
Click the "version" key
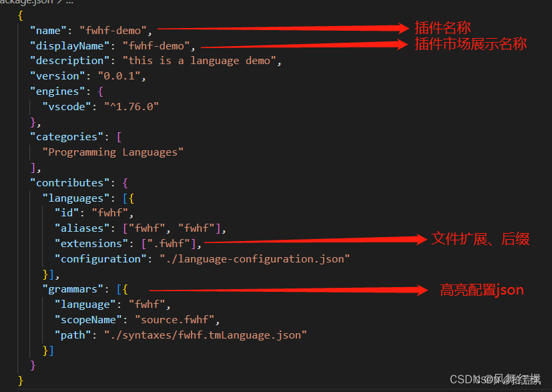coord(57,76)
